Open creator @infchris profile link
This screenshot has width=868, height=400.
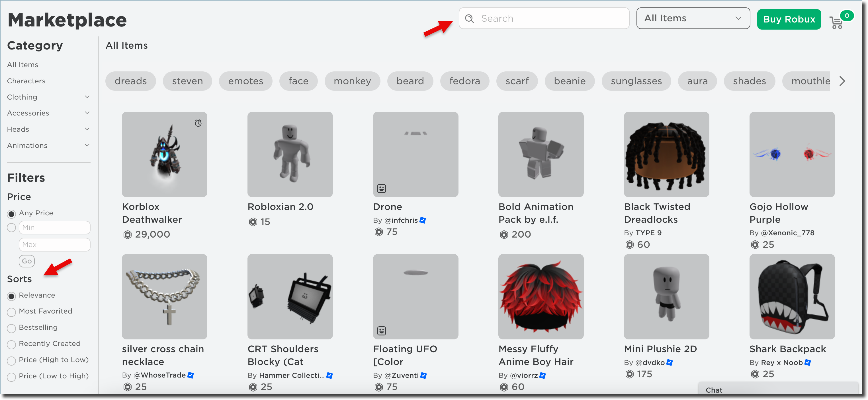click(401, 220)
